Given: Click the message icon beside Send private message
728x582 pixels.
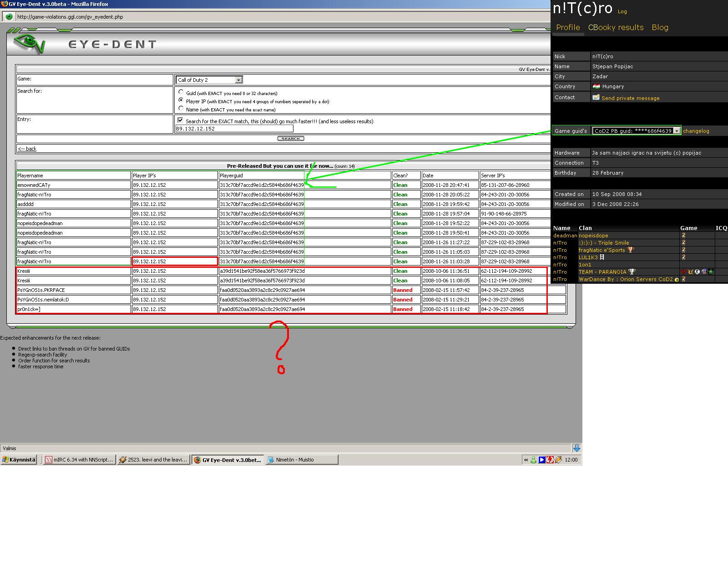Looking at the screenshot, I should point(596,97).
